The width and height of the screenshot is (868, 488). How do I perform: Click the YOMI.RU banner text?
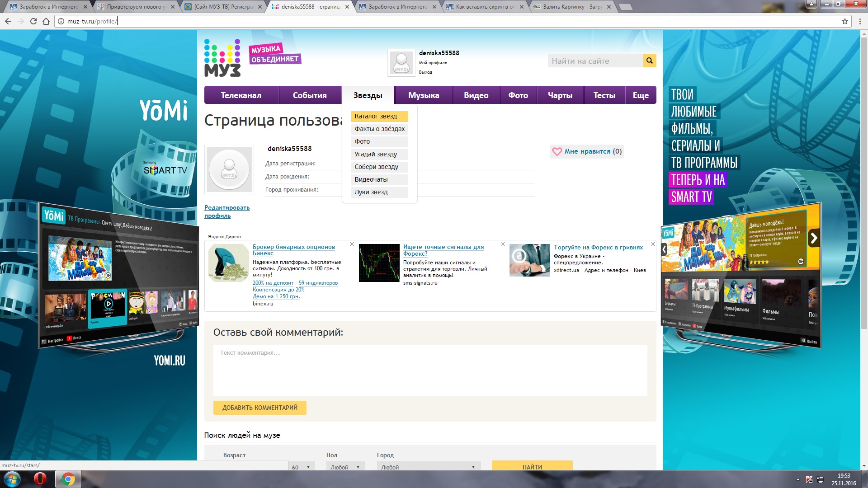[x=170, y=361]
